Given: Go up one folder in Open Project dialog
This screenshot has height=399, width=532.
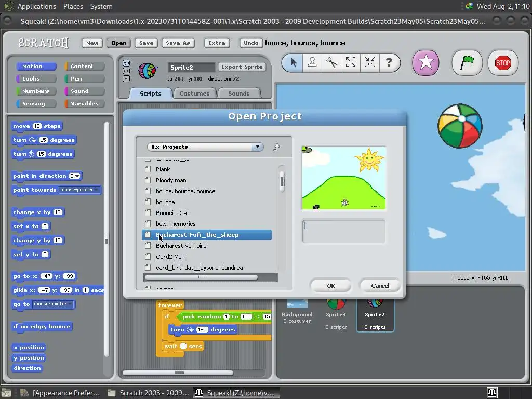Looking at the screenshot, I should 276,147.
